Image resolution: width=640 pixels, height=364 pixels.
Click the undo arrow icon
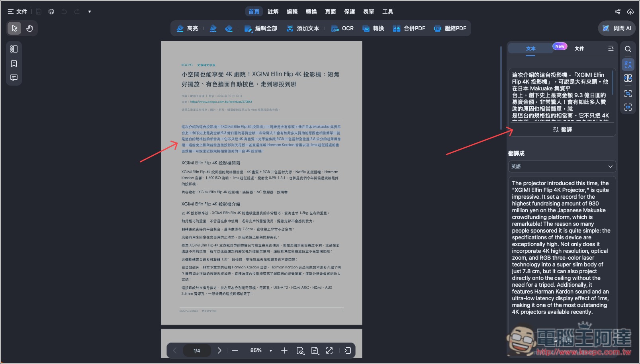tap(64, 12)
